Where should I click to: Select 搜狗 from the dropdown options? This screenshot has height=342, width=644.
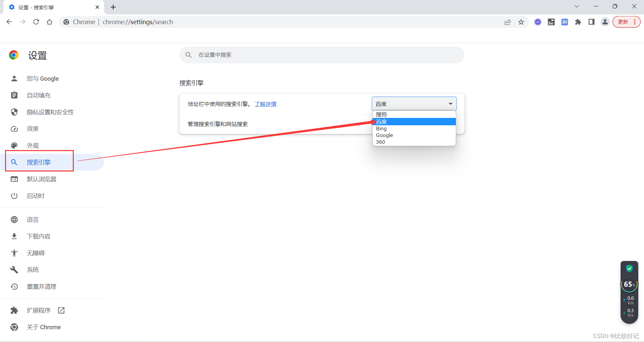point(381,115)
